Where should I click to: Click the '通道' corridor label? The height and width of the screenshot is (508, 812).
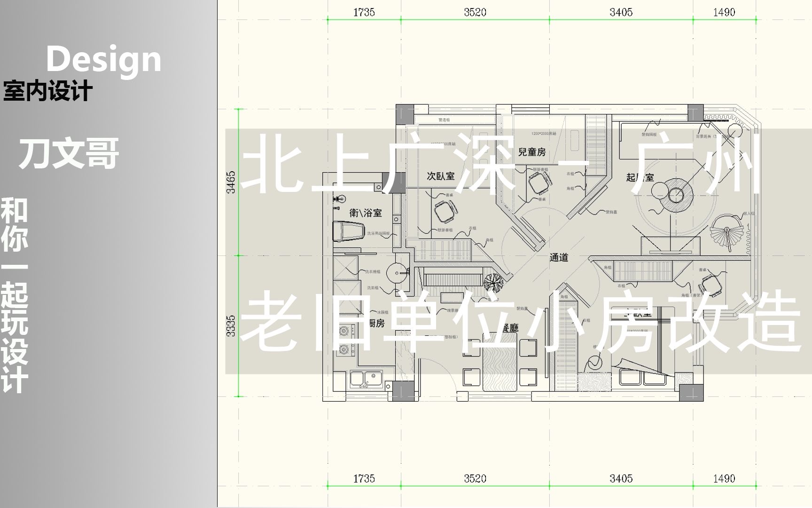pos(559,258)
